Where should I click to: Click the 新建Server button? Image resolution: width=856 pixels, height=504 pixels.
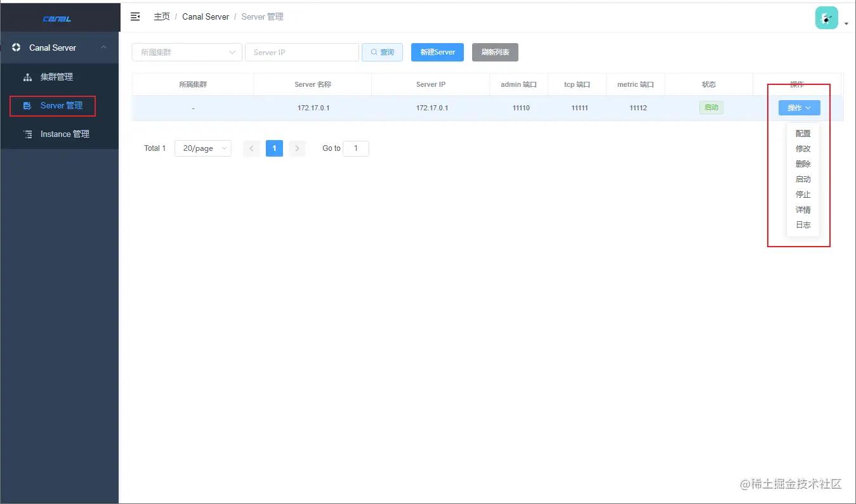(437, 52)
